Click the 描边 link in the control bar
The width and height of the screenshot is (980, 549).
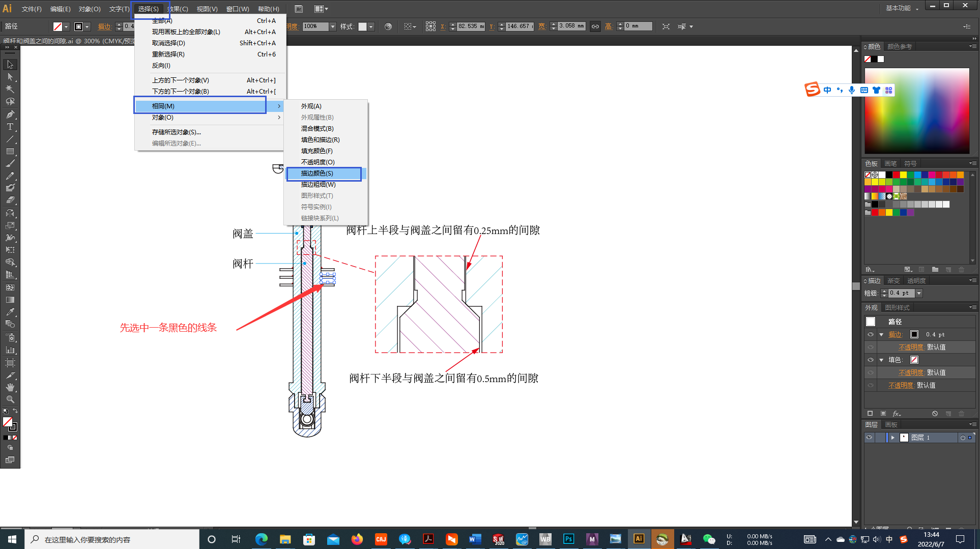(x=104, y=26)
